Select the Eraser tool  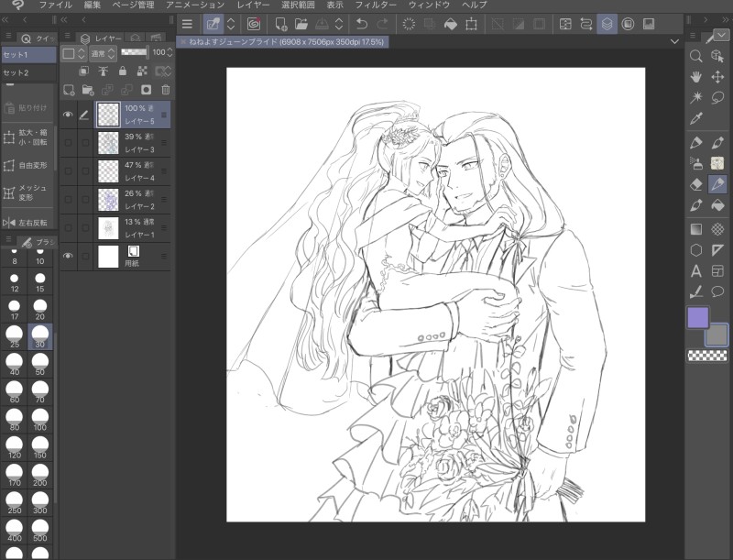pyautogui.click(x=695, y=185)
